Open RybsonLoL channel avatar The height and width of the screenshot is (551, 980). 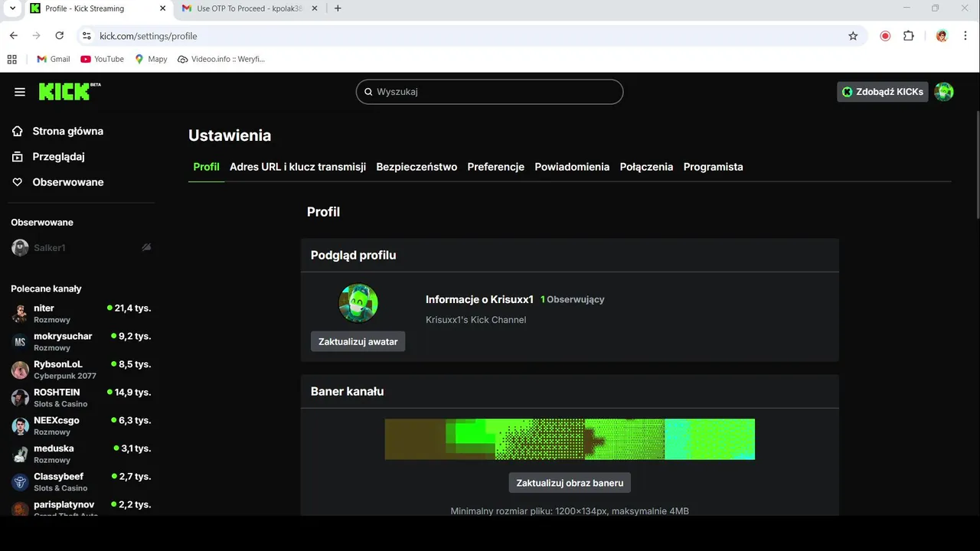click(x=21, y=370)
